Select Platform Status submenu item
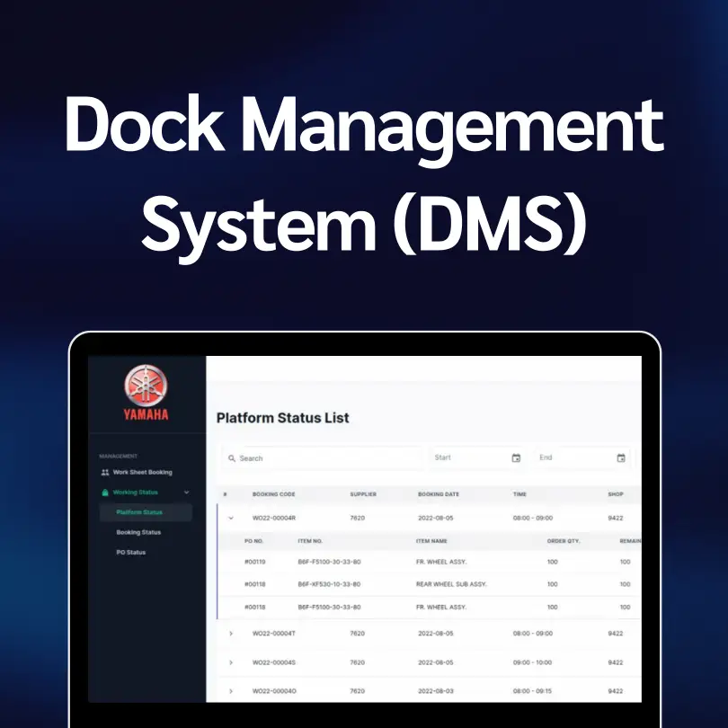This screenshot has width=728, height=728. coord(146,512)
